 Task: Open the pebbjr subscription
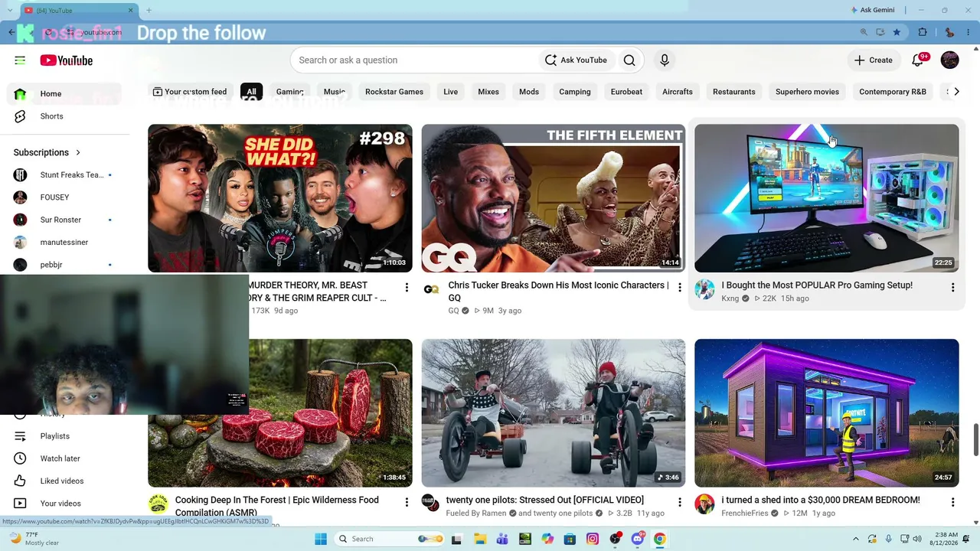pos(64,265)
